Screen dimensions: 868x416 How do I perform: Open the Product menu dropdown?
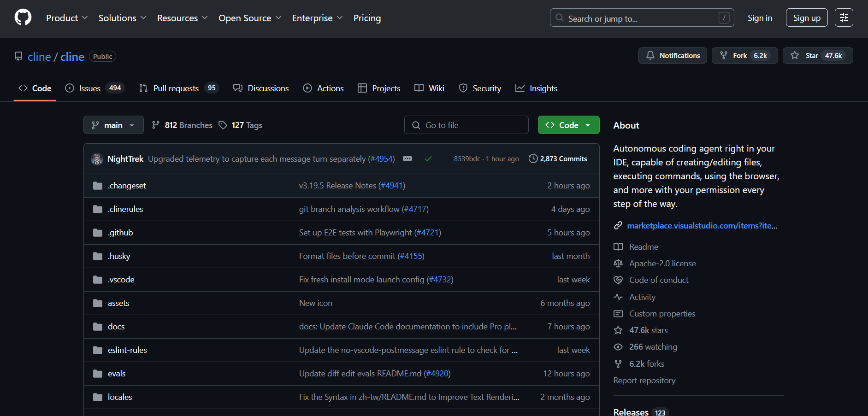tap(67, 18)
